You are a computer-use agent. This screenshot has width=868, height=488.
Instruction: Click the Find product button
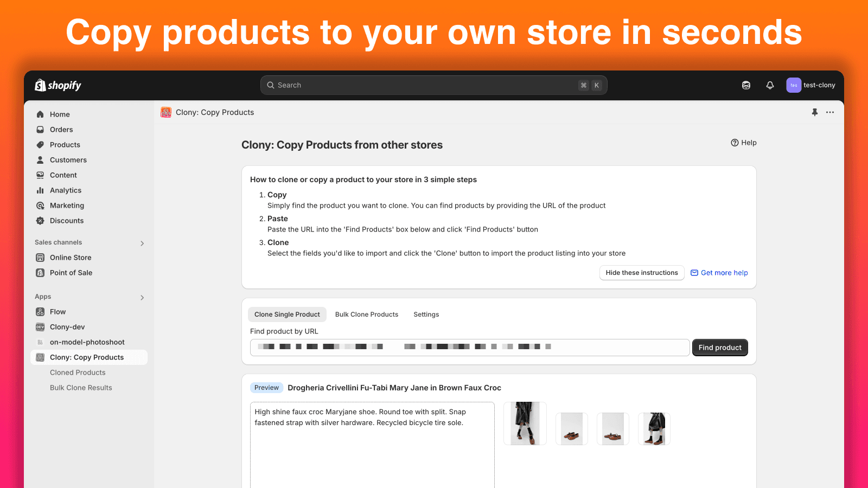click(x=720, y=347)
